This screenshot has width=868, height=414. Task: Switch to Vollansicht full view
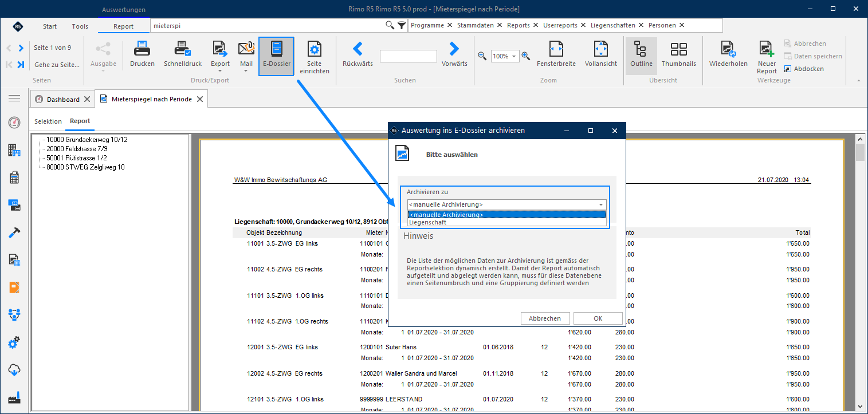click(x=601, y=55)
